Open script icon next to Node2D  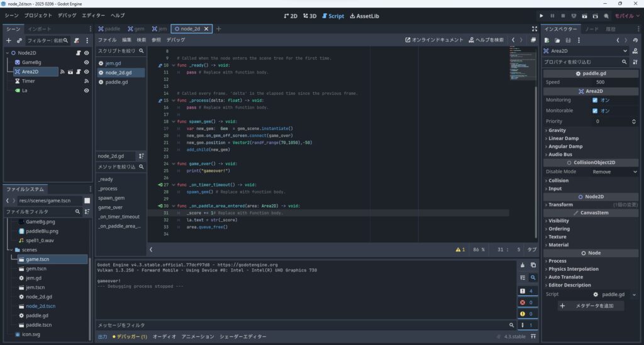(x=78, y=53)
